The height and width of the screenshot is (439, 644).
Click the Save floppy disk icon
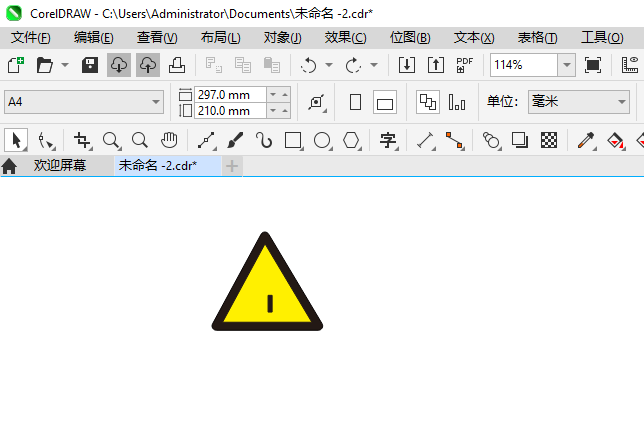(x=90, y=65)
